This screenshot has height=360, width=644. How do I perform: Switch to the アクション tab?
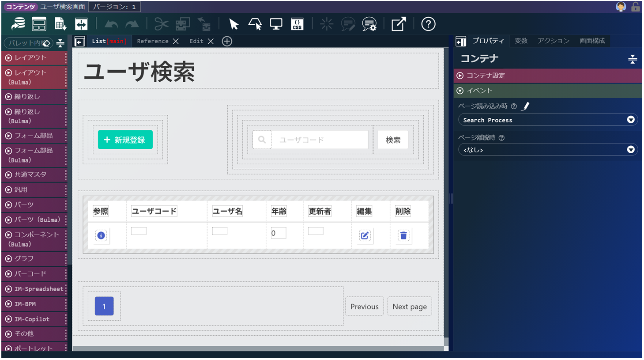point(553,41)
